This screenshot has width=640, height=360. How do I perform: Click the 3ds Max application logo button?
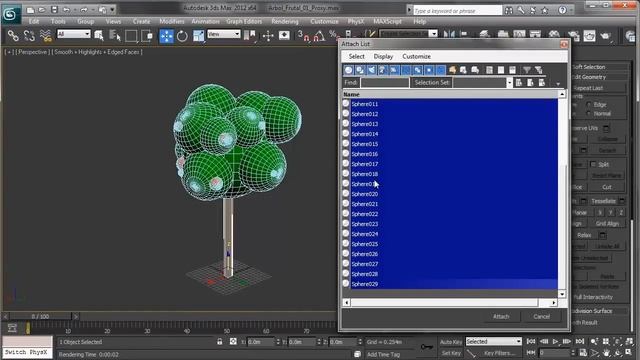(11, 14)
